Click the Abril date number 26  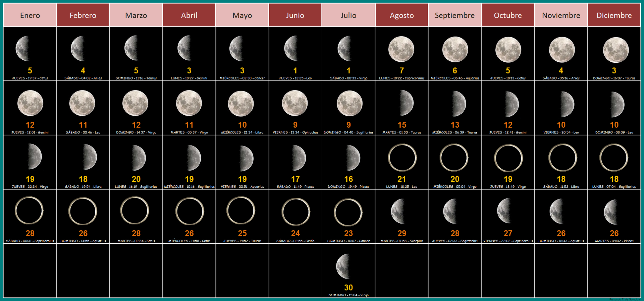[x=189, y=234]
